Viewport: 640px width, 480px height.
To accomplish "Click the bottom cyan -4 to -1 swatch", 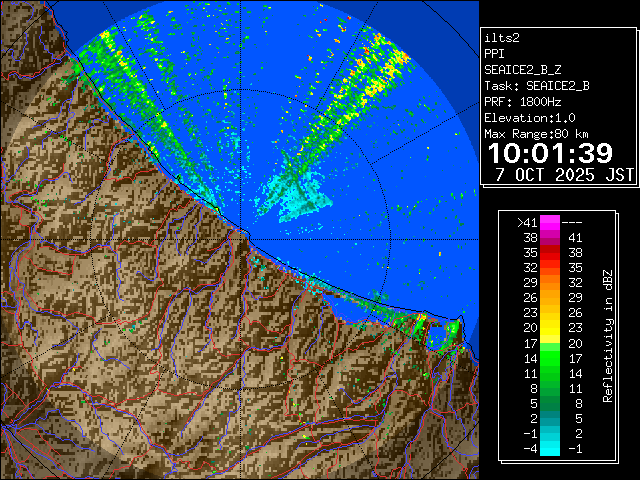I will point(552,447).
